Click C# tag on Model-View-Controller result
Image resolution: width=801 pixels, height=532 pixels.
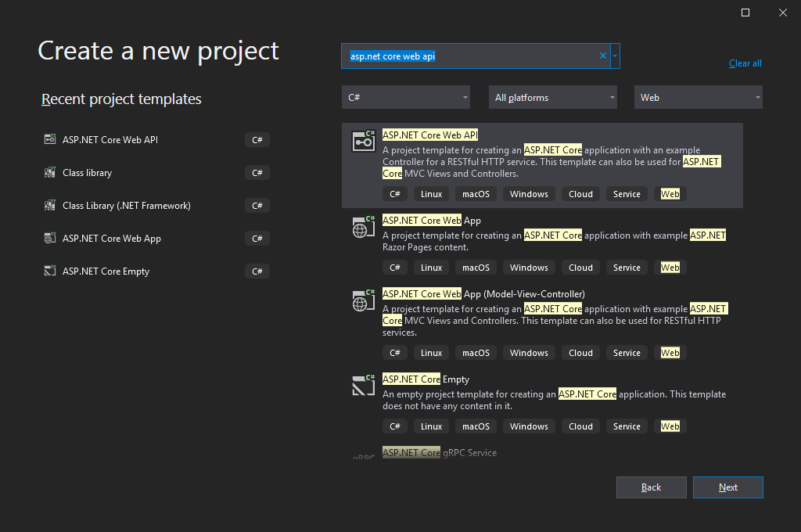pos(395,353)
